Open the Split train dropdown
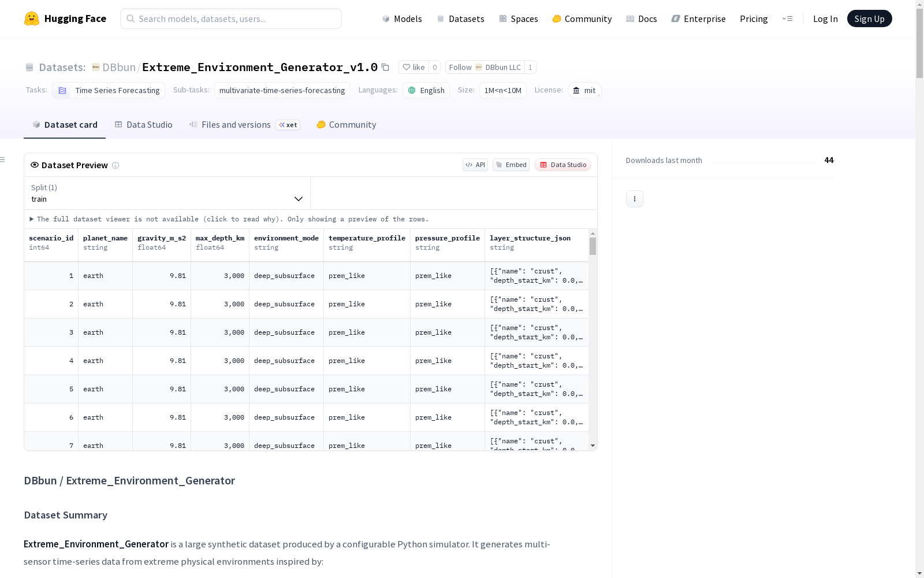The height and width of the screenshot is (578, 924). click(167, 193)
